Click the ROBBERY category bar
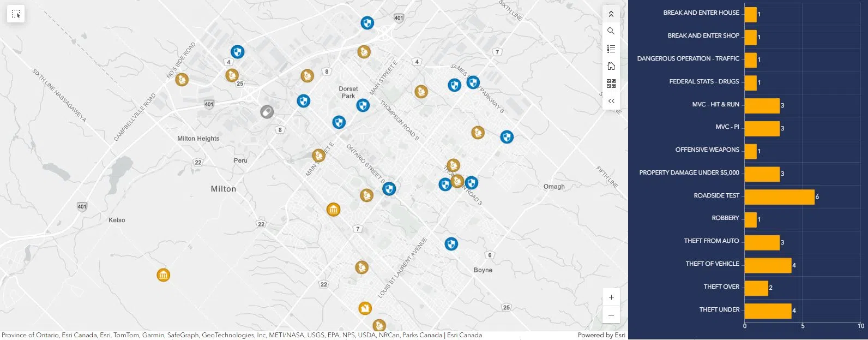868x340 pixels. click(750, 219)
